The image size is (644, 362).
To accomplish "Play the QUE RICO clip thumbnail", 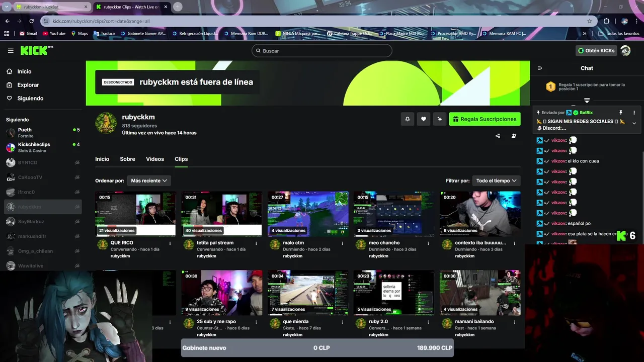I will 136,214.
